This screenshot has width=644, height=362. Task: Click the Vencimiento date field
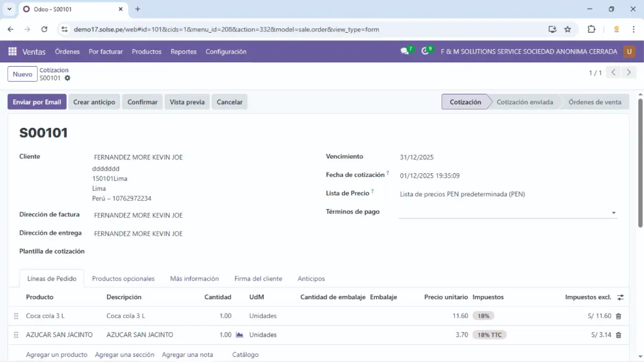tap(417, 157)
